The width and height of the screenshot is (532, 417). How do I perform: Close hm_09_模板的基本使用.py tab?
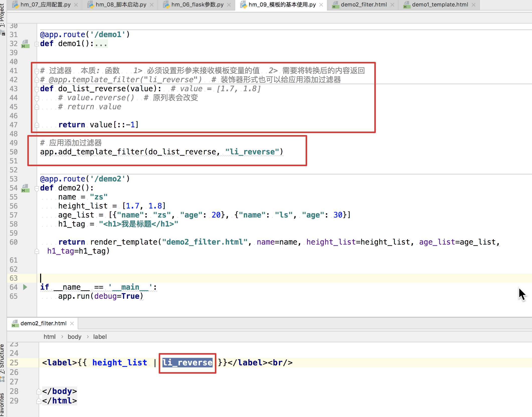point(321,5)
